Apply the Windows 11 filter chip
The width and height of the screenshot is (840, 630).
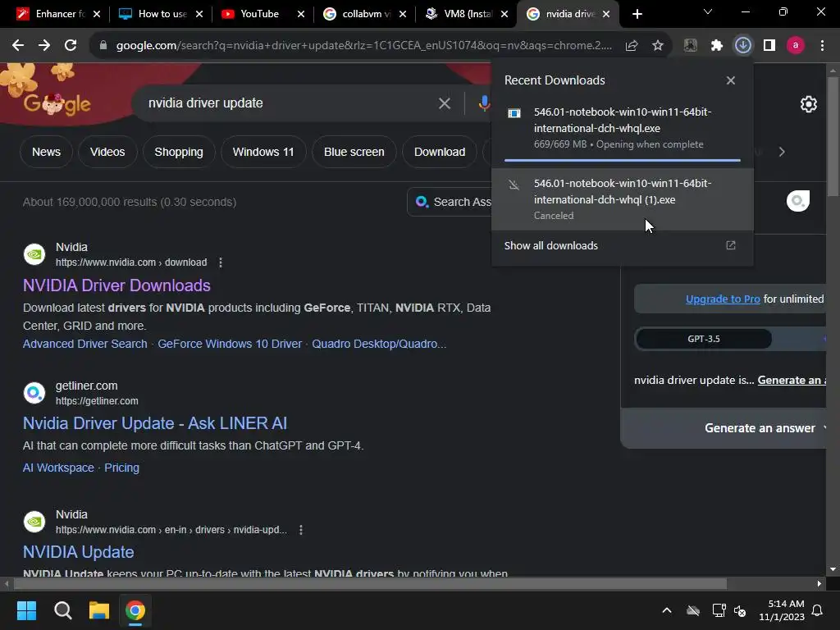tap(263, 152)
